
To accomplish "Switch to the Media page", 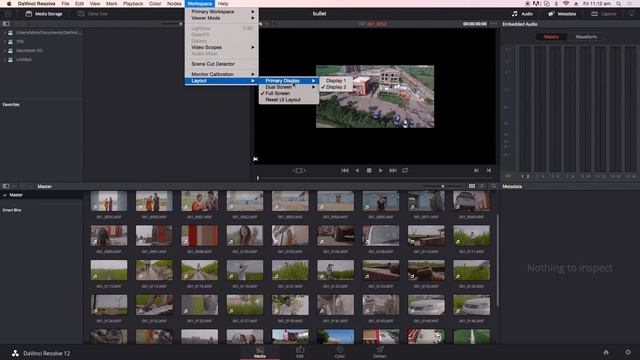I will point(260,352).
